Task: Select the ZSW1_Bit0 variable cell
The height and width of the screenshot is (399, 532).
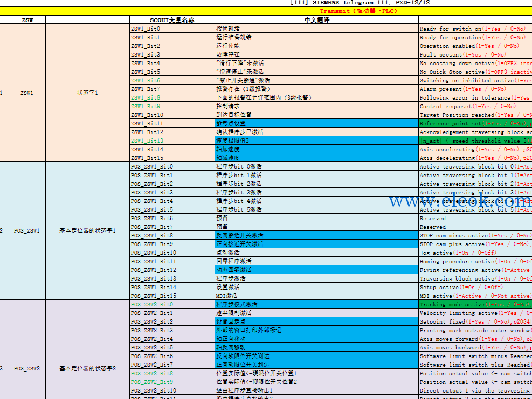Action: 172,29
